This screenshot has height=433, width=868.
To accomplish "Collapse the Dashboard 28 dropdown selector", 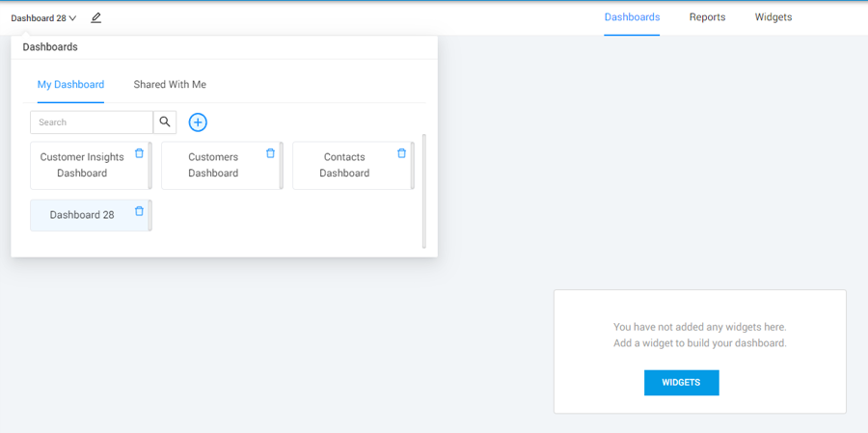I will 43,18.
